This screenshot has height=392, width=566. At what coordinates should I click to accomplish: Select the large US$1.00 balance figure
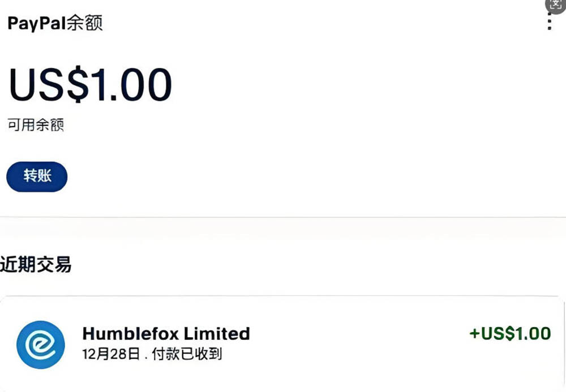90,85
